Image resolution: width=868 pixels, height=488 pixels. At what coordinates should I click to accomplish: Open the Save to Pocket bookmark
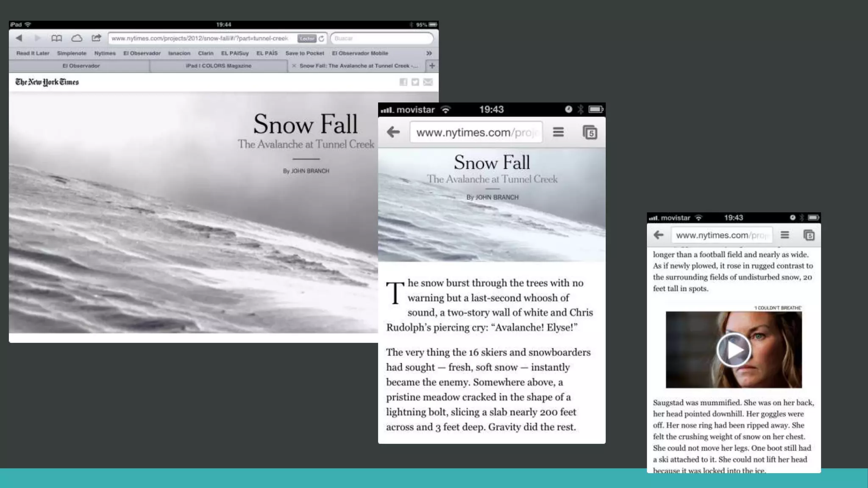point(304,53)
